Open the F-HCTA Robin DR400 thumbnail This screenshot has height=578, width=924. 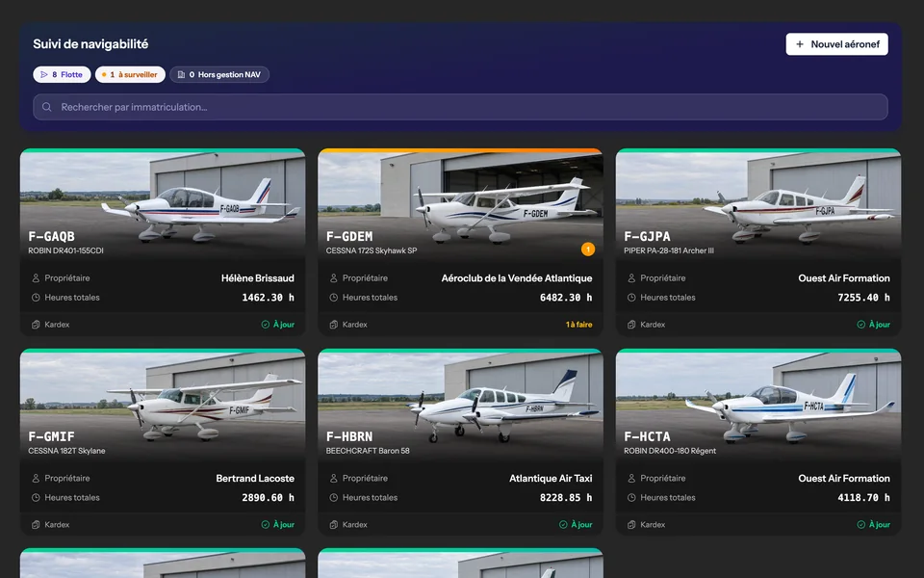[x=758, y=405]
